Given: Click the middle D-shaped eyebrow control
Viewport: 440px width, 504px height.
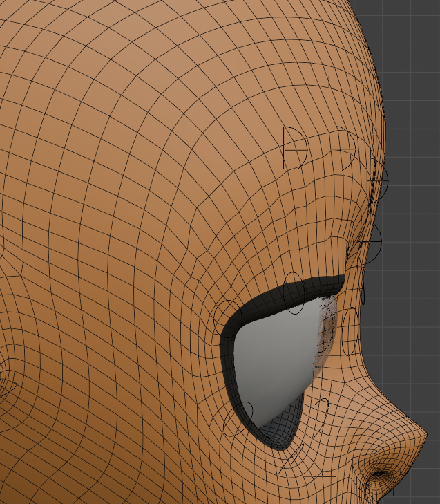Looking at the screenshot, I should pyautogui.click(x=342, y=147).
